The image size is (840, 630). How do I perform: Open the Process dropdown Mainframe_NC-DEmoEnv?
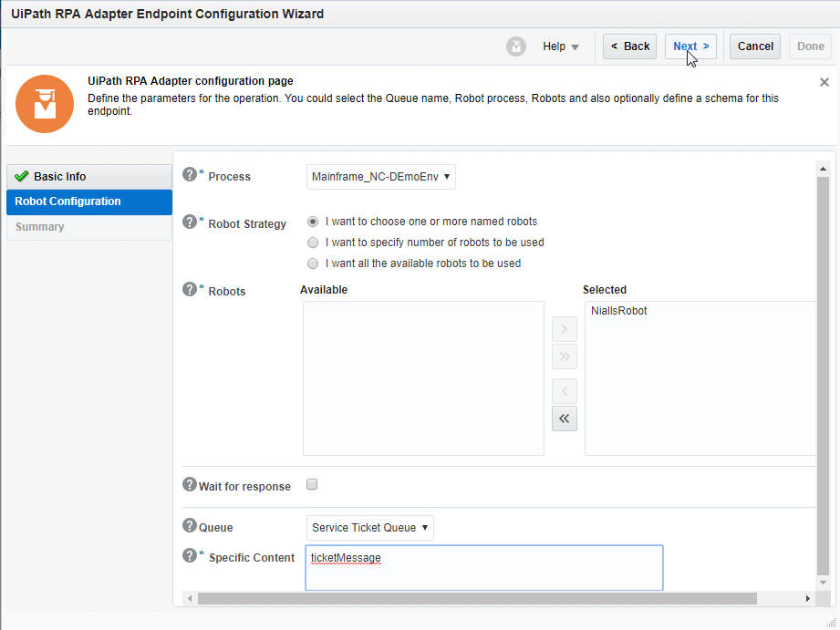point(381,177)
